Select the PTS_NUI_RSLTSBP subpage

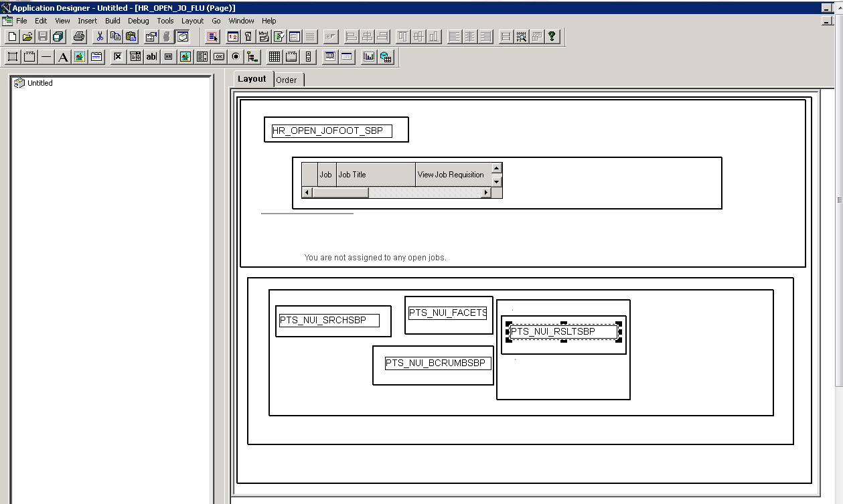tap(563, 332)
